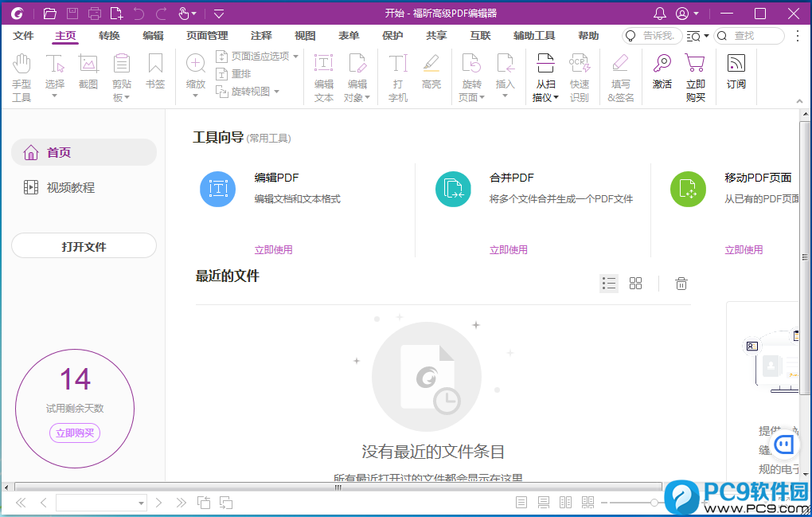Adjust the zoom slider handle
The image size is (812, 517).
[654, 503]
